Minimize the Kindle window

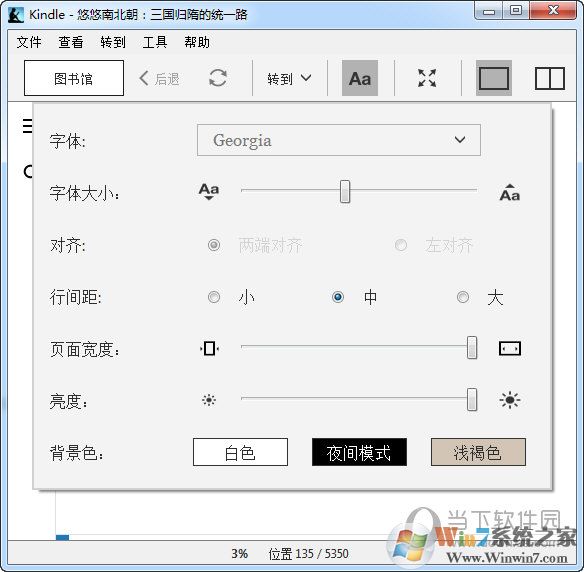coord(489,11)
